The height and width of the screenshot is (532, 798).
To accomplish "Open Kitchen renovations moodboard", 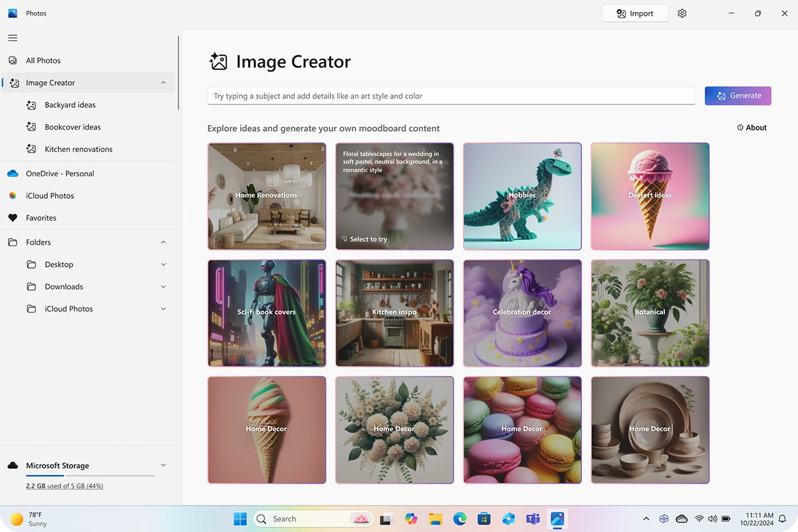I will [x=78, y=149].
